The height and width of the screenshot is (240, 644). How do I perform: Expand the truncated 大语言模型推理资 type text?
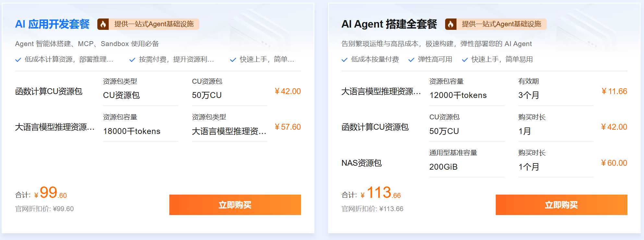tap(229, 131)
